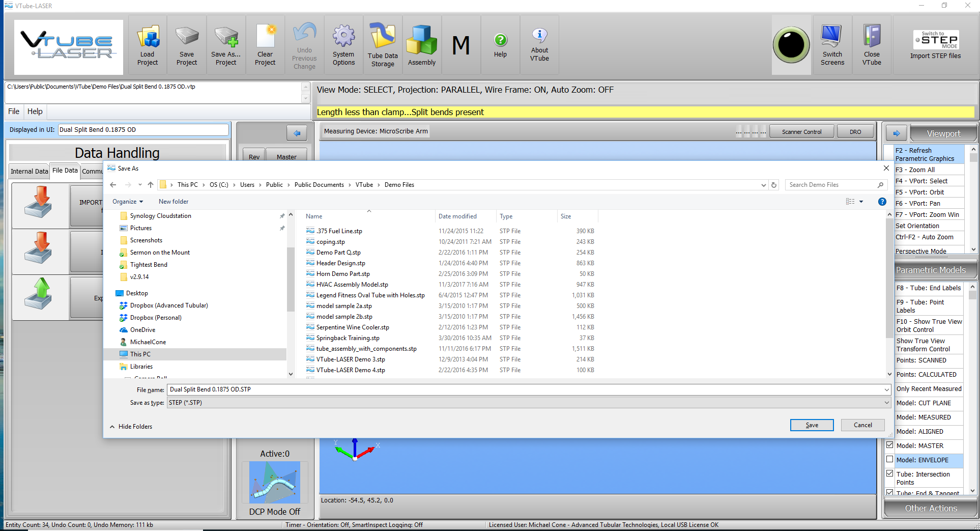Enable the Model: ENVELOPE checkbox
980x531 pixels.
point(890,459)
